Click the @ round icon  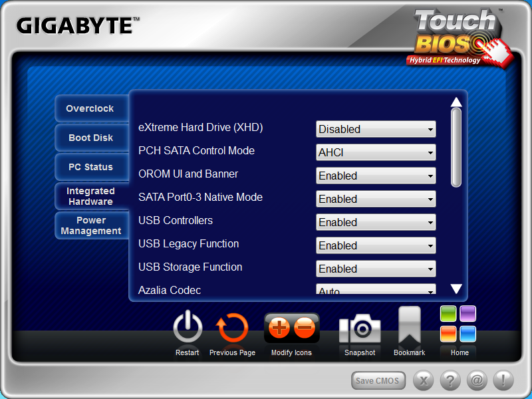coord(477,380)
